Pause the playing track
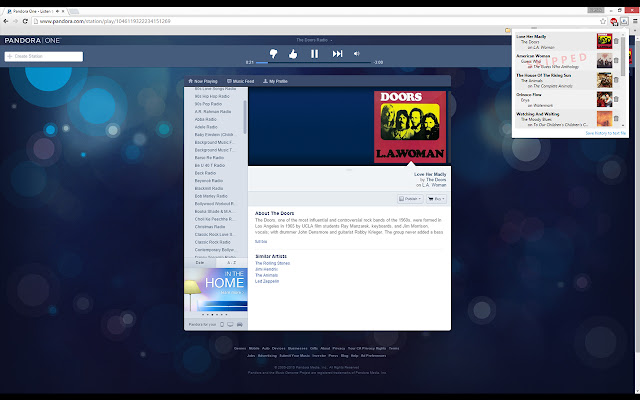Viewport: 640px width, 400px height. point(314,53)
